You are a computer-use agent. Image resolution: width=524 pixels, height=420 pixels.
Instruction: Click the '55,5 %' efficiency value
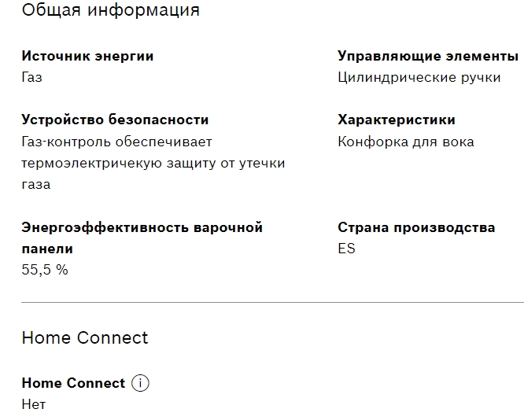45,270
